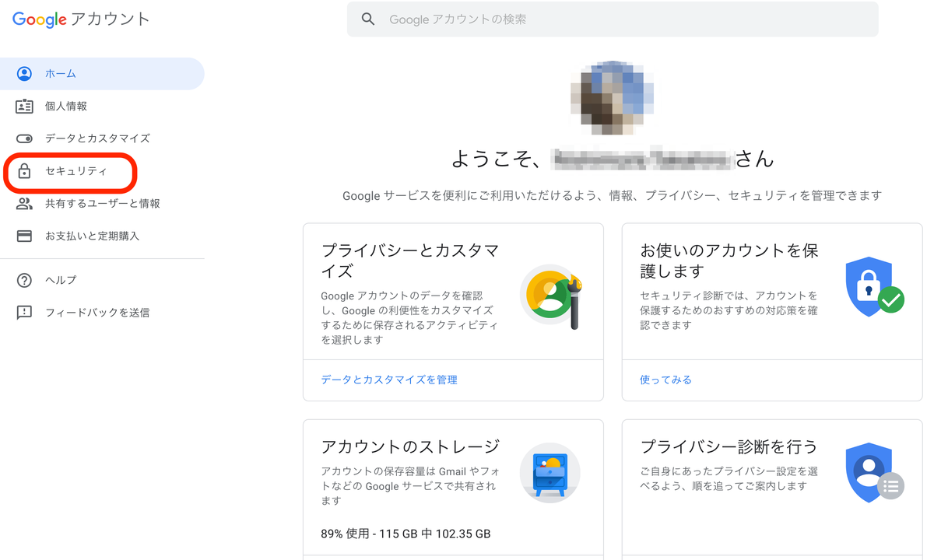Click the Google アカウント logo

click(x=81, y=19)
